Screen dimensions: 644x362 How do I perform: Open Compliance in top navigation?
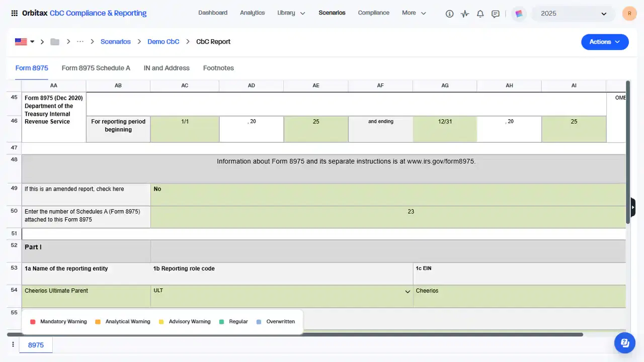[374, 13]
